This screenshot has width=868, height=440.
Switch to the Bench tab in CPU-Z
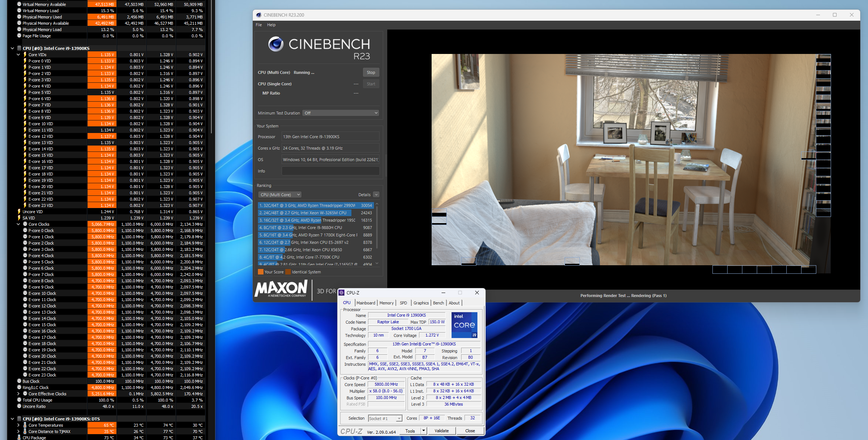pos(439,303)
